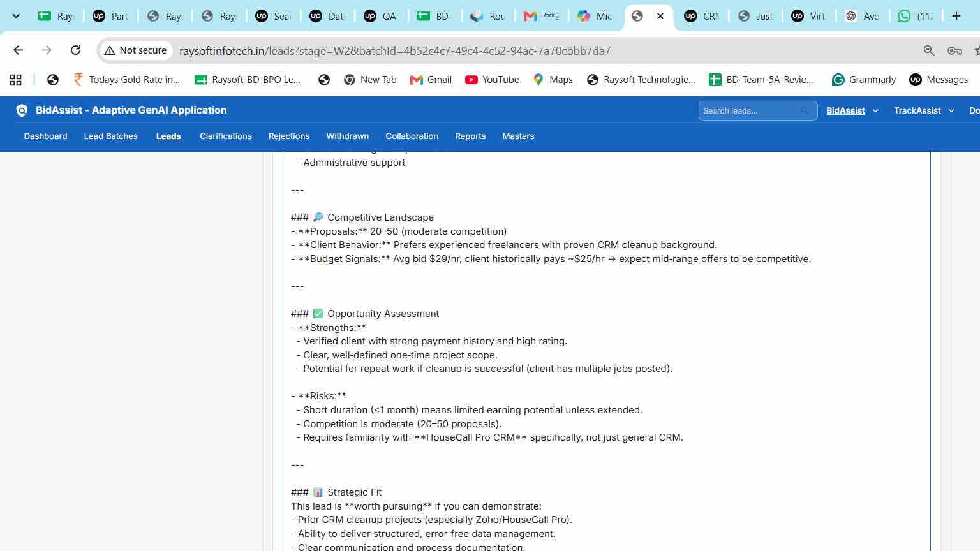
Task: Expand the BidAssist dropdown menu
Action: click(852, 110)
